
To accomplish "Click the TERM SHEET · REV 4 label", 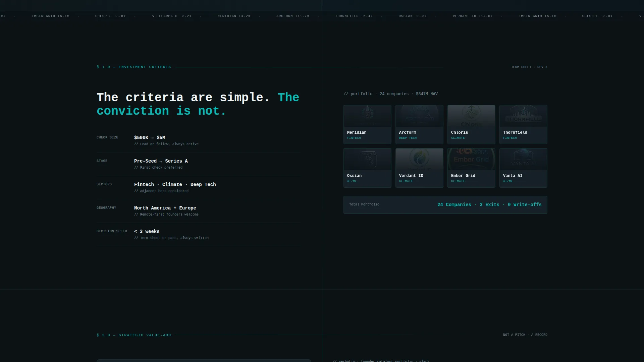I will pos(529,67).
